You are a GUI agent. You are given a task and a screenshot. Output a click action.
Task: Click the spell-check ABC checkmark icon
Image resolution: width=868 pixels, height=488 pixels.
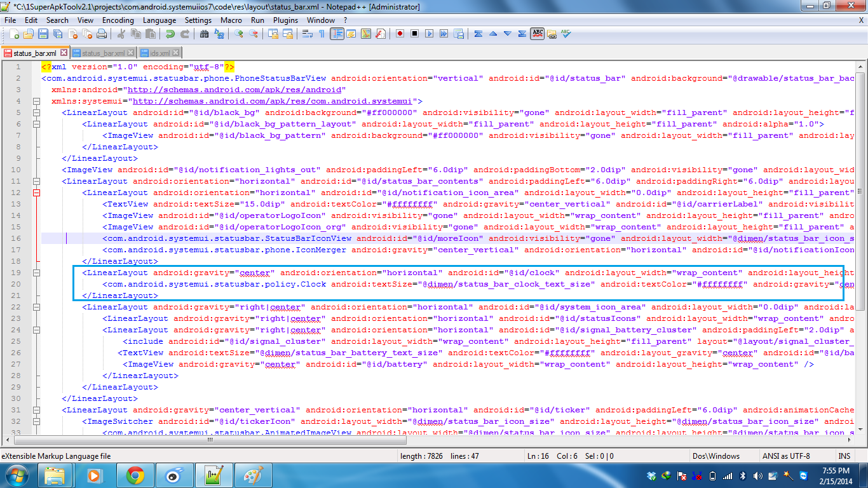[566, 34]
